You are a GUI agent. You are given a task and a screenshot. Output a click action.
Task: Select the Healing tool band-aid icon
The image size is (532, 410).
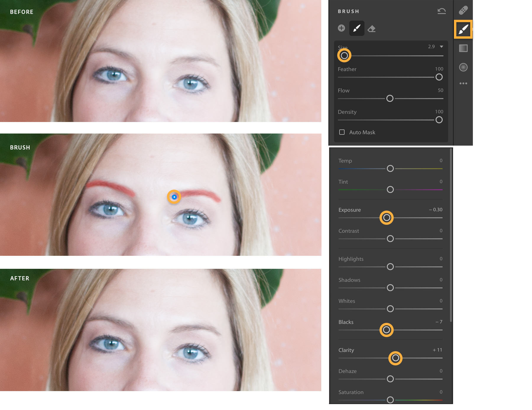coord(463,10)
